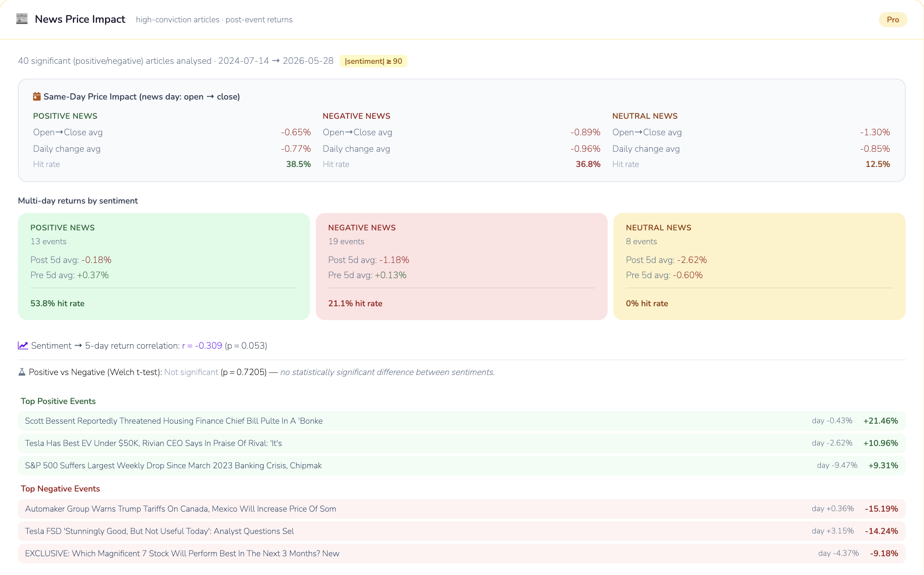Image resolution: width=924 pixels, height=575 pixels.
Task: Click the Top Negative Events heading
Action: click(x=60, y=489)
